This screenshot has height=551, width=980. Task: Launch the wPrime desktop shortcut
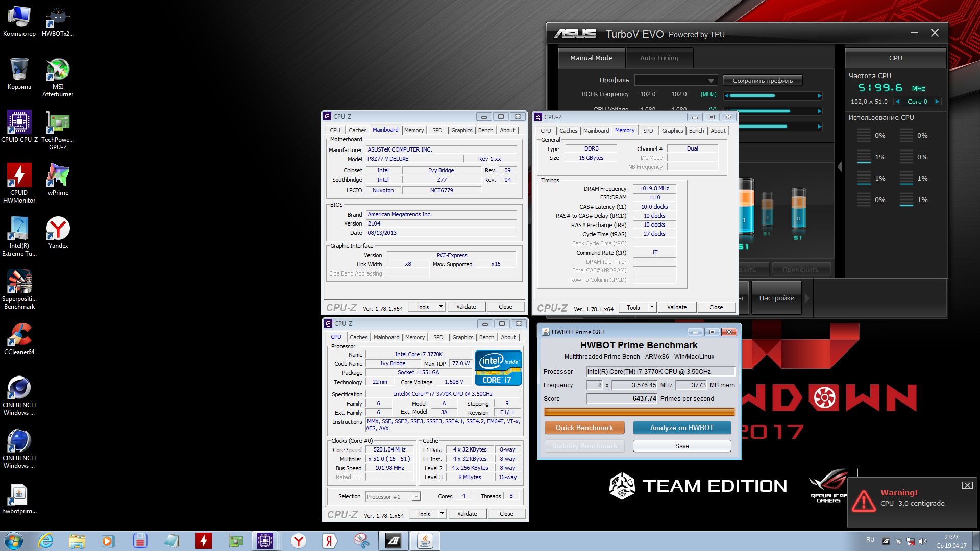click(58, 180)
